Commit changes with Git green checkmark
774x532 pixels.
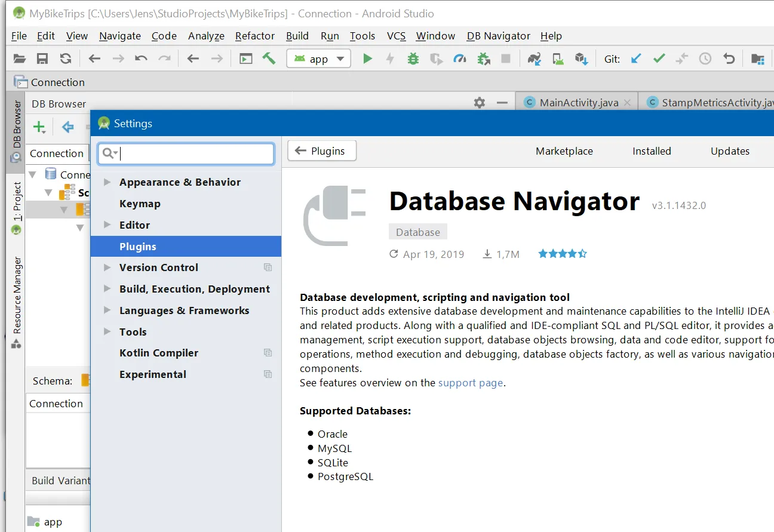coord(659,59)
